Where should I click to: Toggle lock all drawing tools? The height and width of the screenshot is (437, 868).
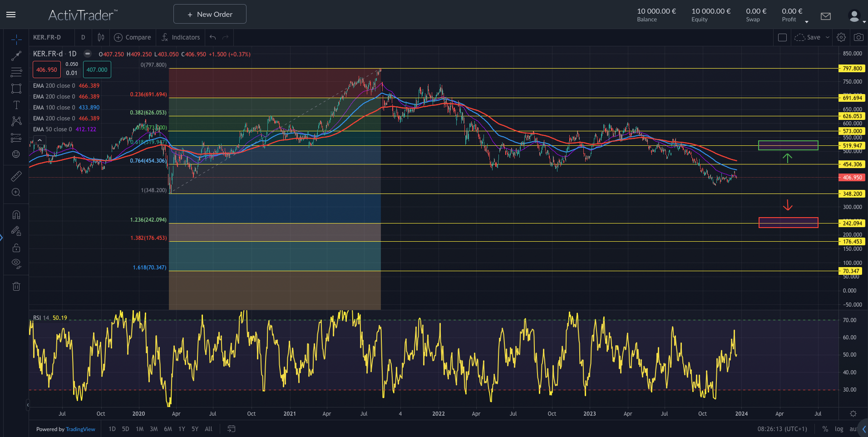(x=16, y=248)
